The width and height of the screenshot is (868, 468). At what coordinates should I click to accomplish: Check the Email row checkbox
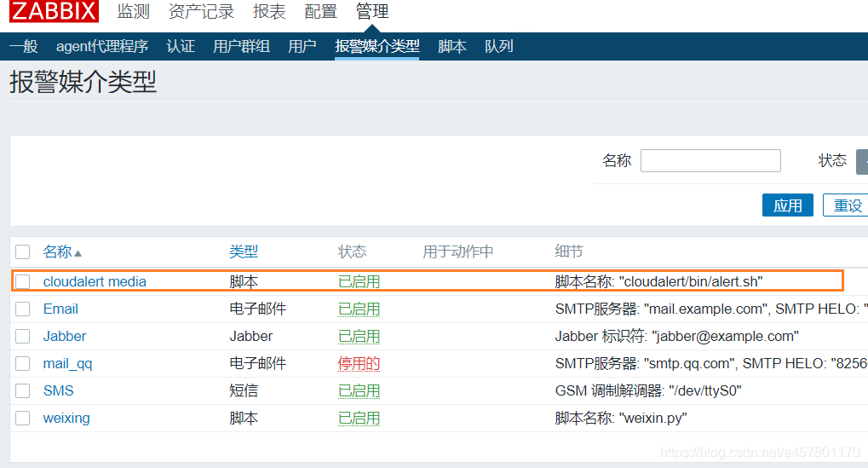(x=23, y=309)
